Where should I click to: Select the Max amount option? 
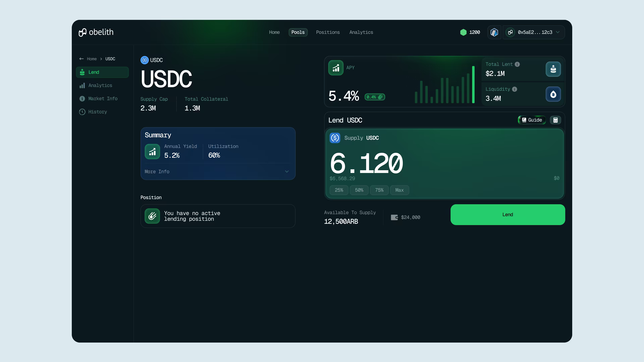coord(399,190)
